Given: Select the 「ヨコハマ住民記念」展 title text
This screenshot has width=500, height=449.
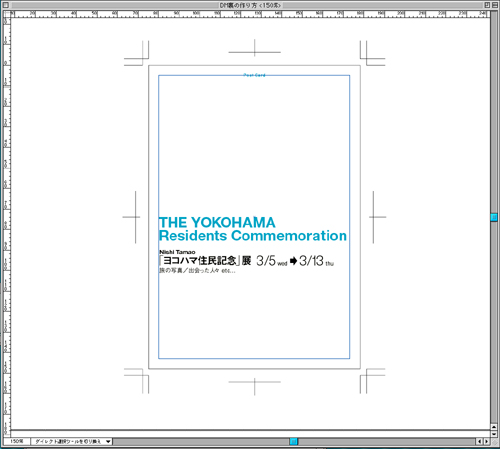Looking at the screenshot, I should [x=205, y=260].
